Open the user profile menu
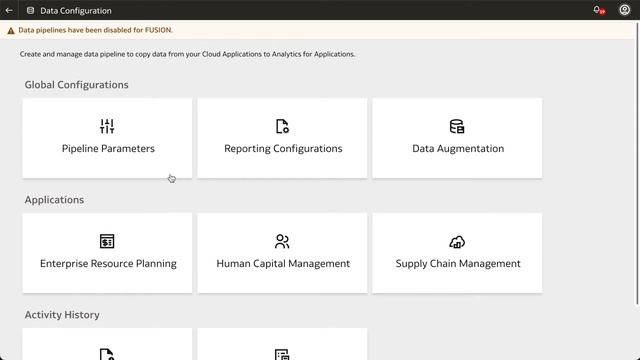Screen dimensions: 640x360 point(624,10)
